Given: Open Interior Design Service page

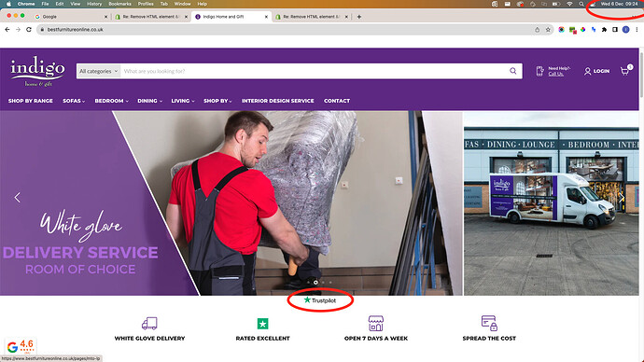Looking at the screenshot, I should pos(277,101).
